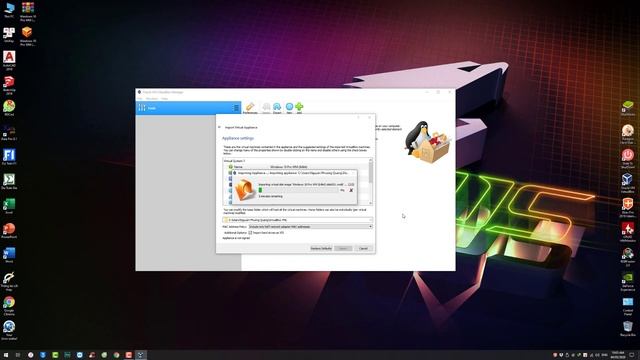
Task: Open Google Chrome desktop shortcut
Action: click(x=9, y=306)
